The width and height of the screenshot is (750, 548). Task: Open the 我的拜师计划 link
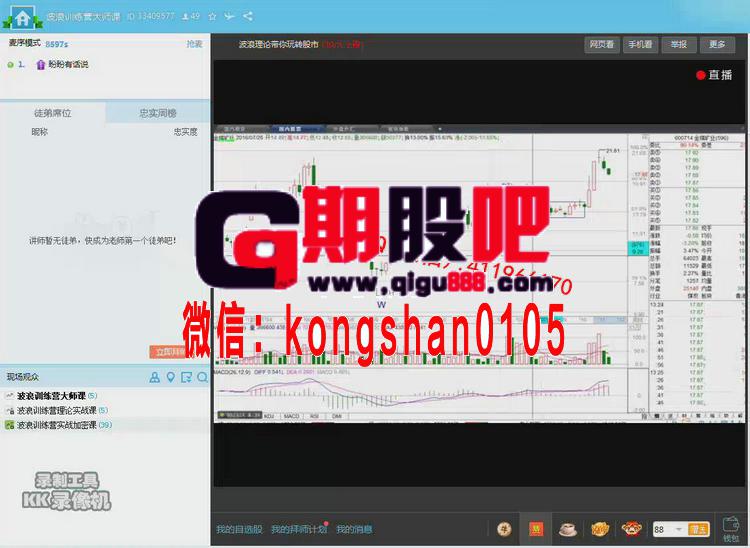[299, 529]
